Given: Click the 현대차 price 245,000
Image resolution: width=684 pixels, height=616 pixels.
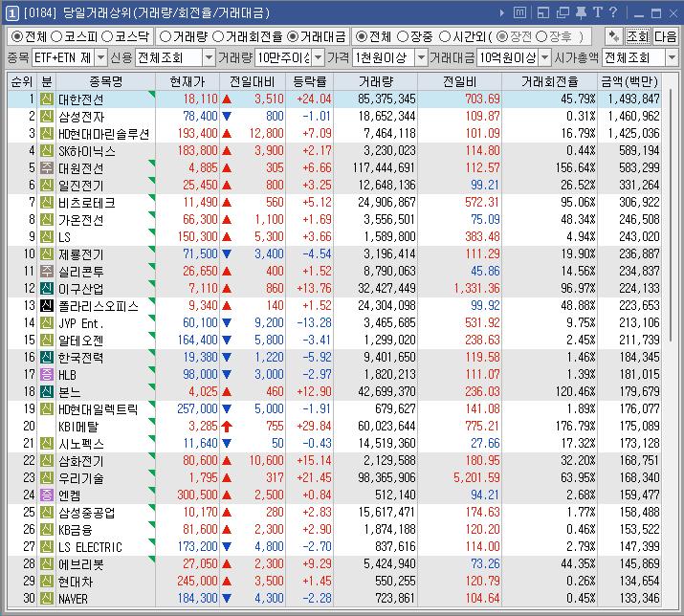Looking at the screenshot, I should point(197,582).
